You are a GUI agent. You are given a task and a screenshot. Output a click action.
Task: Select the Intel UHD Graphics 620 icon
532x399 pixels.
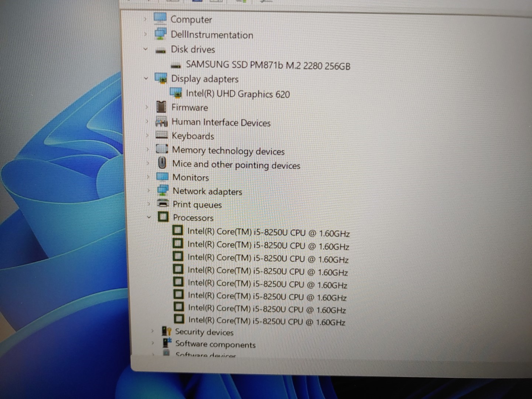(176, 93)
